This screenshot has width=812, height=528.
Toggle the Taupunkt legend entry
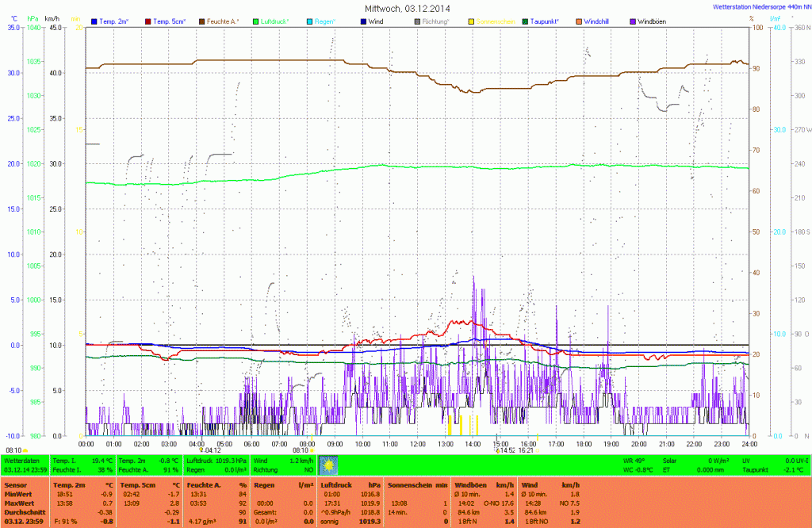tap(543, 21)
